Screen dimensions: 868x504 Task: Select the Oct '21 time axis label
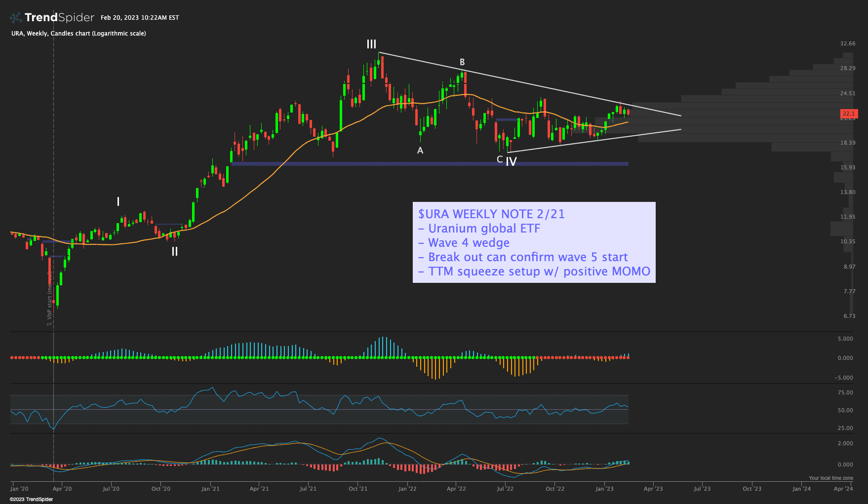358,489
